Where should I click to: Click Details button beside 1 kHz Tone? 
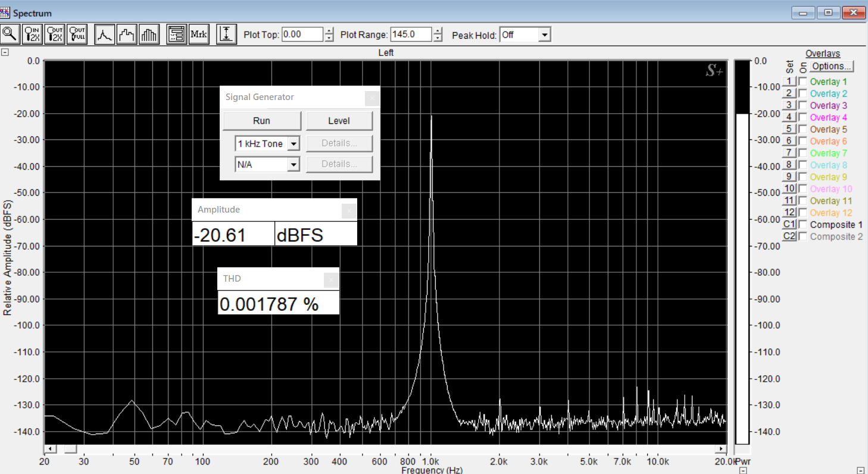coord(339,144)
